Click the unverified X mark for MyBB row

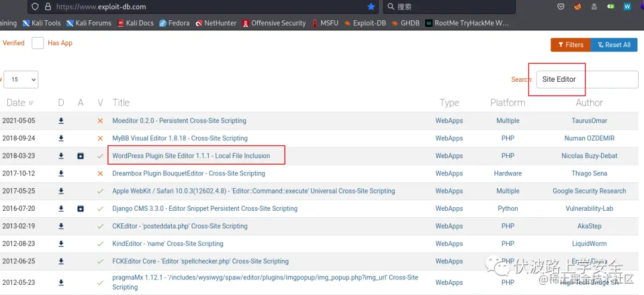click(100, 138)
